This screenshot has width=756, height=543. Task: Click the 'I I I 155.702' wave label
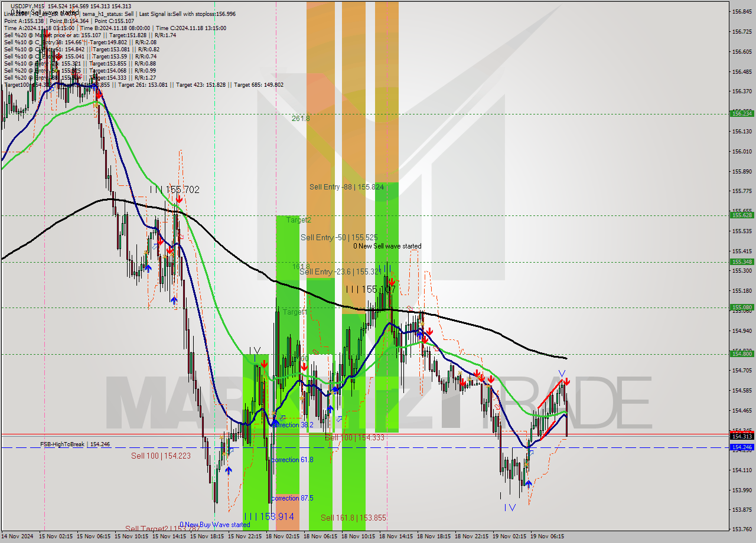[174, 189]
